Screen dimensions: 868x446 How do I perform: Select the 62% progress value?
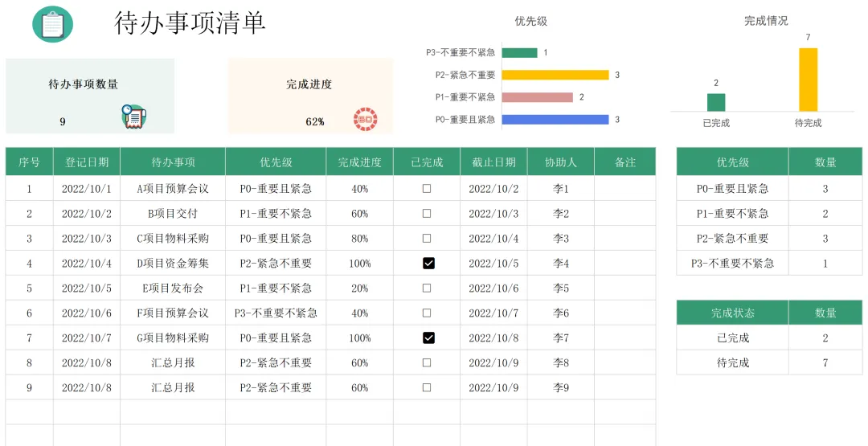(315, 121)
